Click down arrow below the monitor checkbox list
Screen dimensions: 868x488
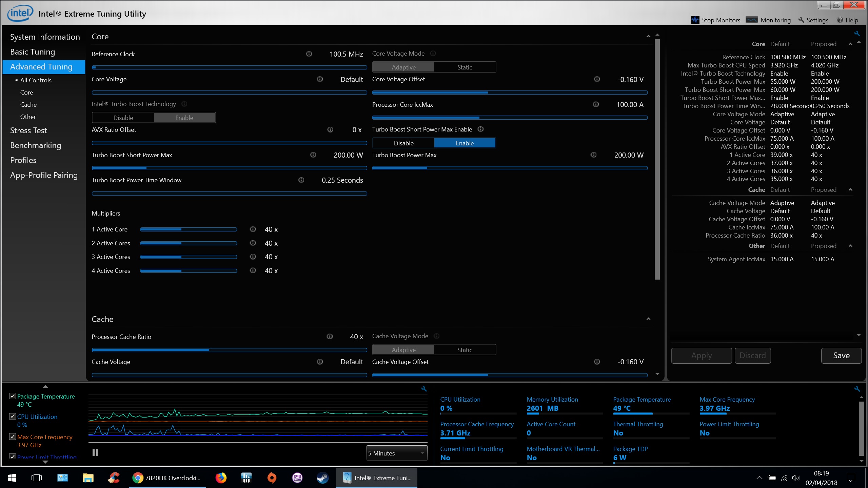[x=45, y=462]
